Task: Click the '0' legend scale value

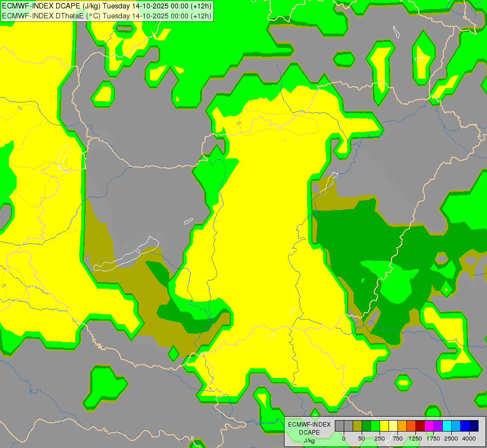Action: pos(344,439)
